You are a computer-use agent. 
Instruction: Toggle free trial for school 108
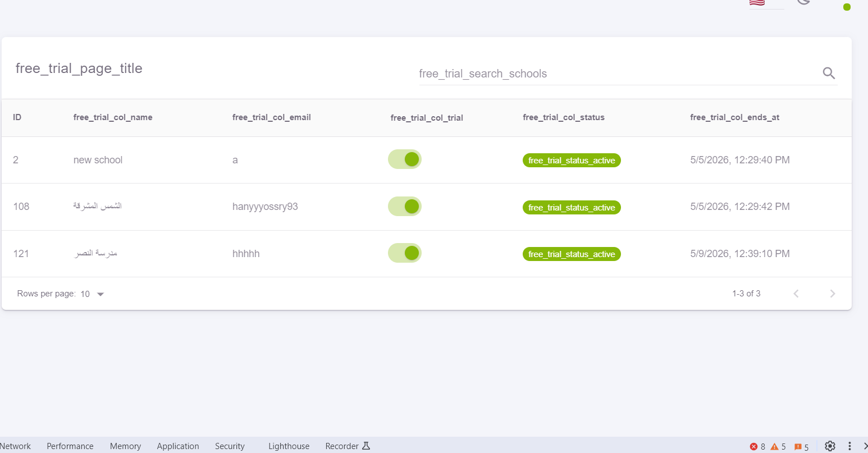pos(405,206)
